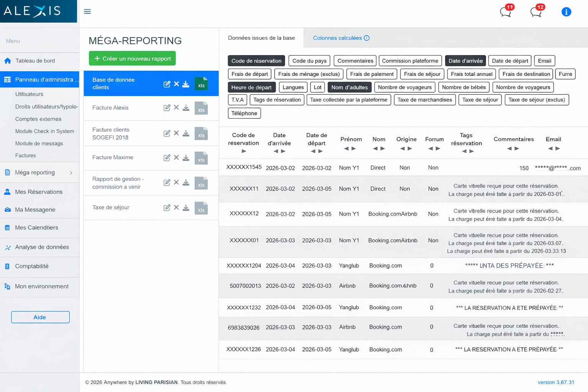This screenshot has height=392, width=588.
Task: Enable the Téléphone column
Action: [244, 113]
